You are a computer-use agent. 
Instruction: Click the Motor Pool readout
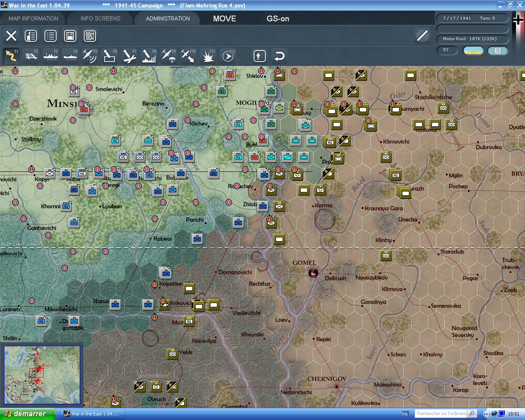[x=473, y=39]
